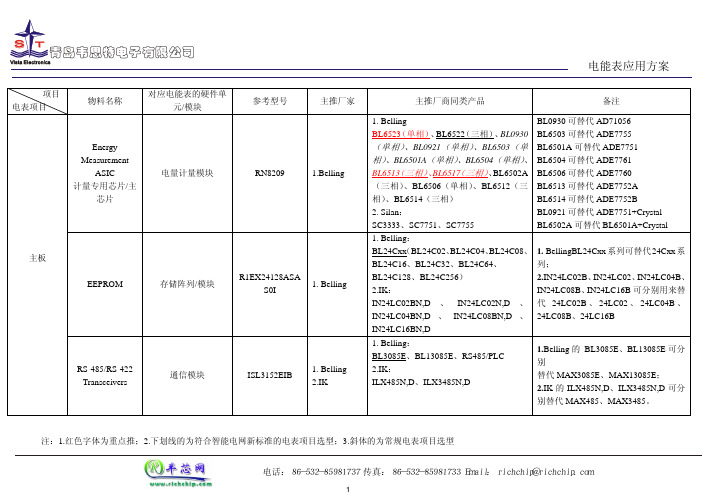The height and width of the screenshot is (496, 702).
Task: Select the 电能表应用方案 header title
Action: pyautogui.click(x=628, y=66)
